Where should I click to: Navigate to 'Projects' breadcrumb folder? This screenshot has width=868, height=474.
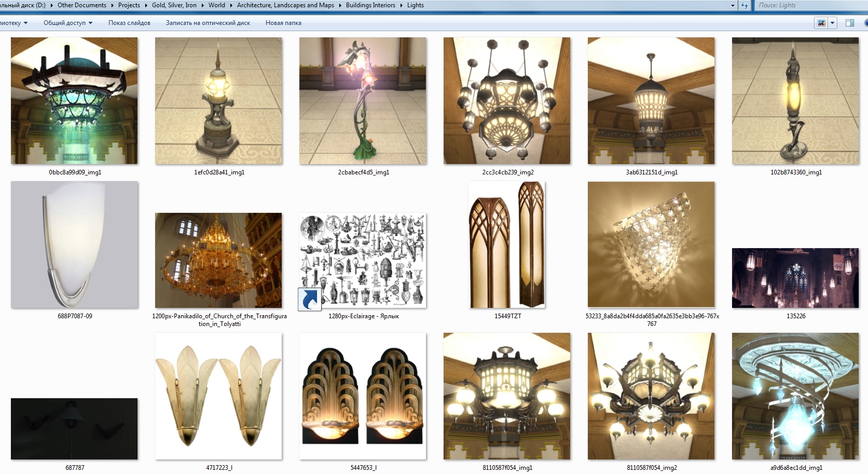[x=129, y=5]
